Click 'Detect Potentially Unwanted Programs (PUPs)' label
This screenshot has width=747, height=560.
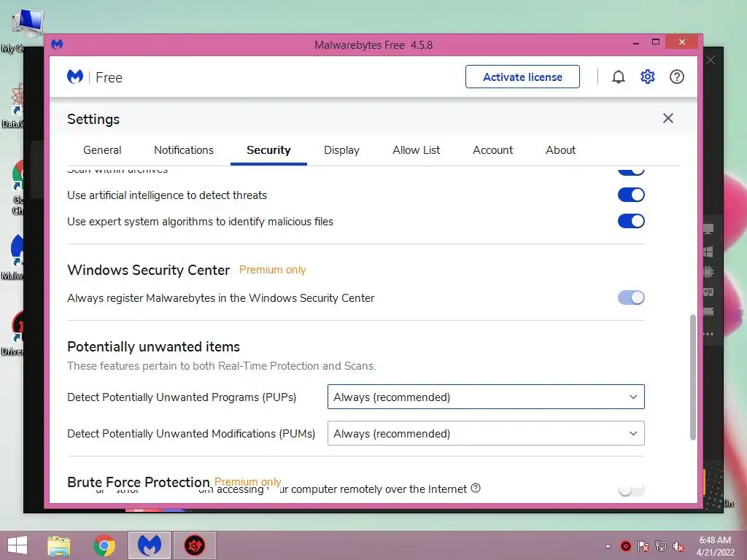(182, 397)
